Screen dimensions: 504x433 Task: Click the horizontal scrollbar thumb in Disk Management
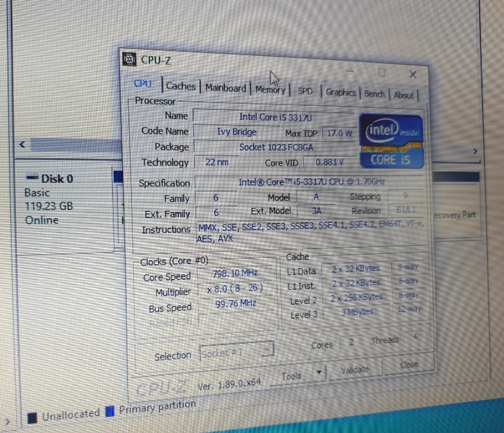tap(76, 145)
